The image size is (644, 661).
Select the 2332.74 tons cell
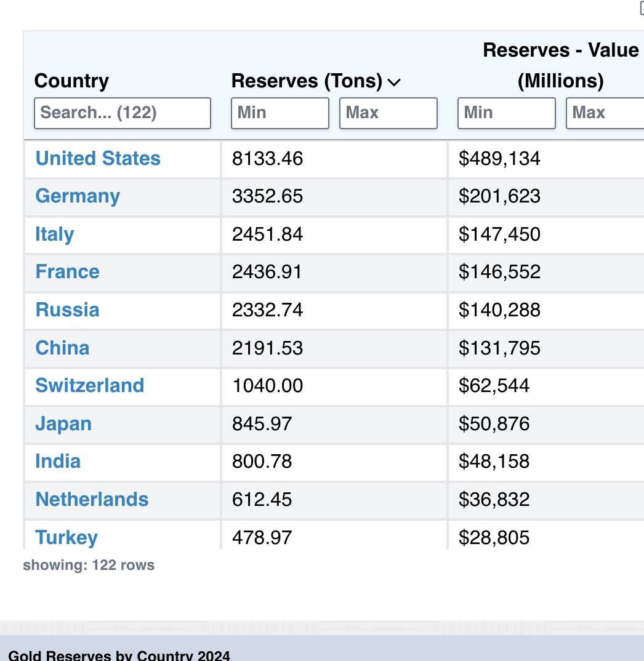tap(334, 310)
